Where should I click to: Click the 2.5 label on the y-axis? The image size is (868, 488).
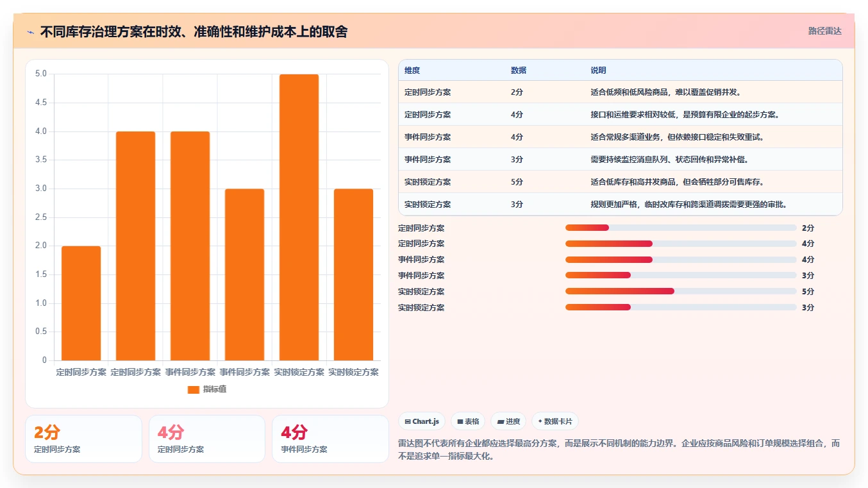click(41, 217)
